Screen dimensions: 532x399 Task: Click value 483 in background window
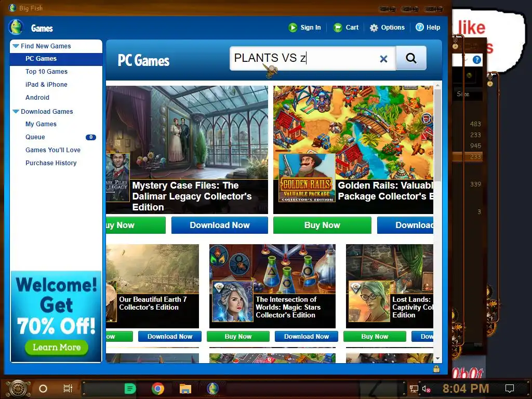point(475,124)
